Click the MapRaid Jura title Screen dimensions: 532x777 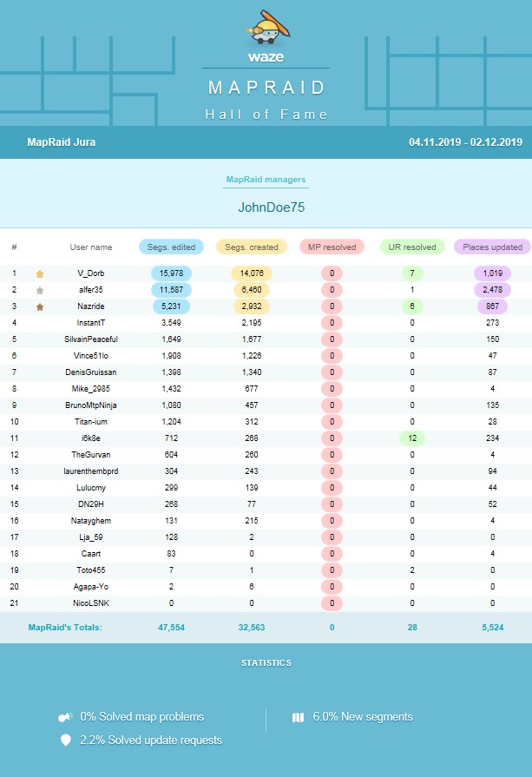pos(61,142)
